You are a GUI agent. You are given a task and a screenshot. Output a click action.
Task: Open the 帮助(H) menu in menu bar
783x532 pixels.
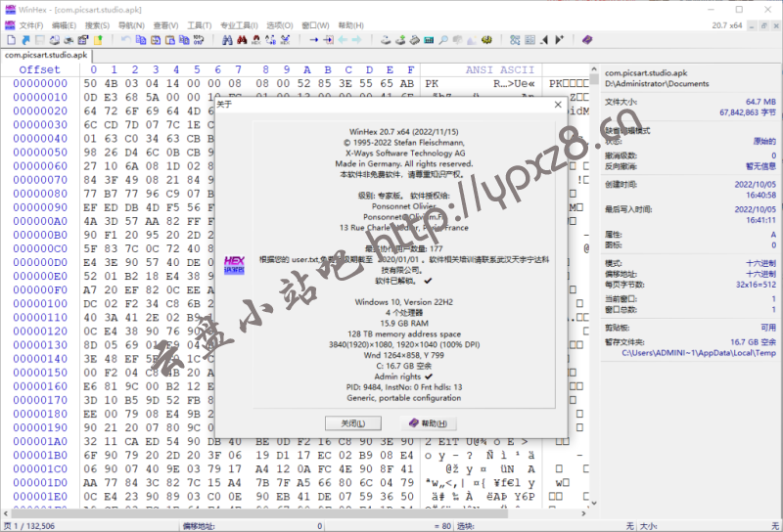click(x=351, y=25)
